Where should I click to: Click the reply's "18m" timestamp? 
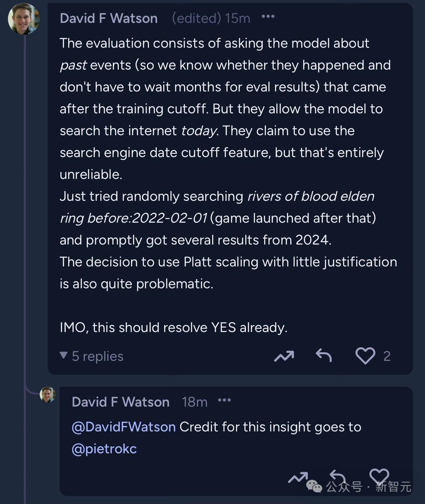[195, 402]
